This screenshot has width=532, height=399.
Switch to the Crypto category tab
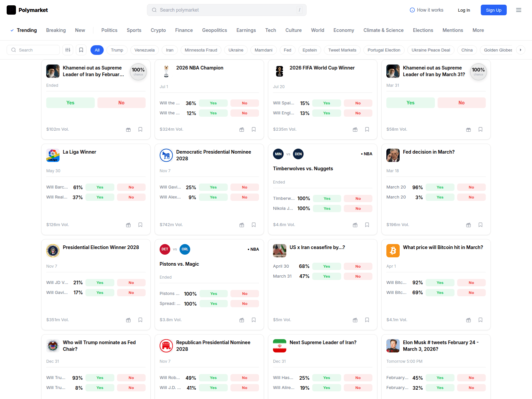[158, 30]
